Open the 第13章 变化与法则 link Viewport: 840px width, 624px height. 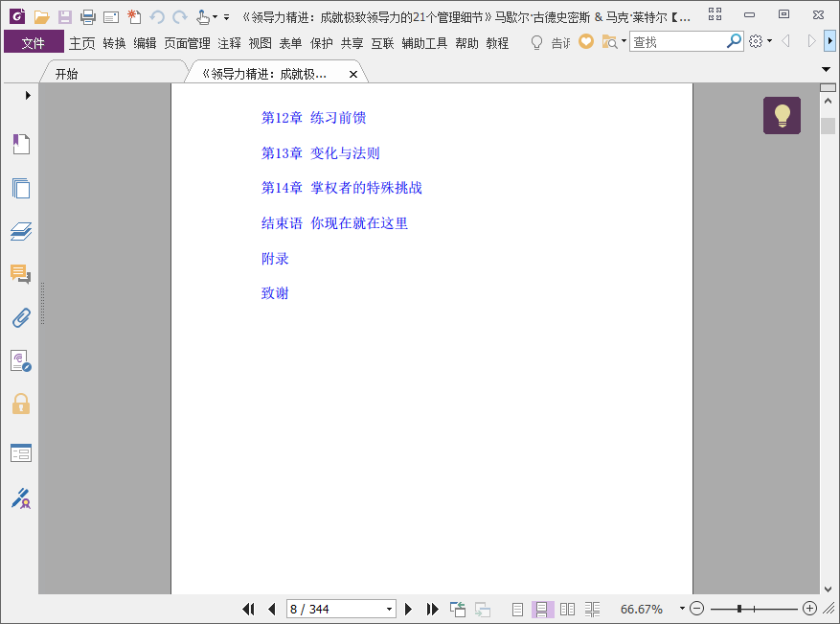(320, 152)
